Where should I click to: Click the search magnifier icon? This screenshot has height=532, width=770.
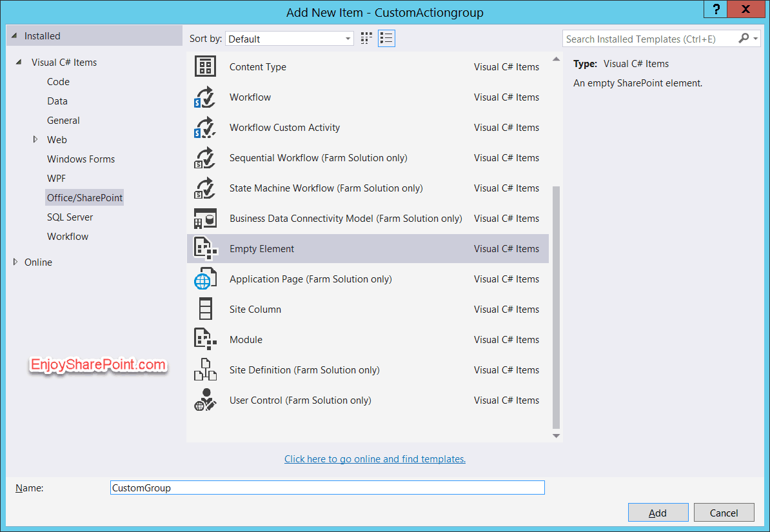click(x=744, y=38)
